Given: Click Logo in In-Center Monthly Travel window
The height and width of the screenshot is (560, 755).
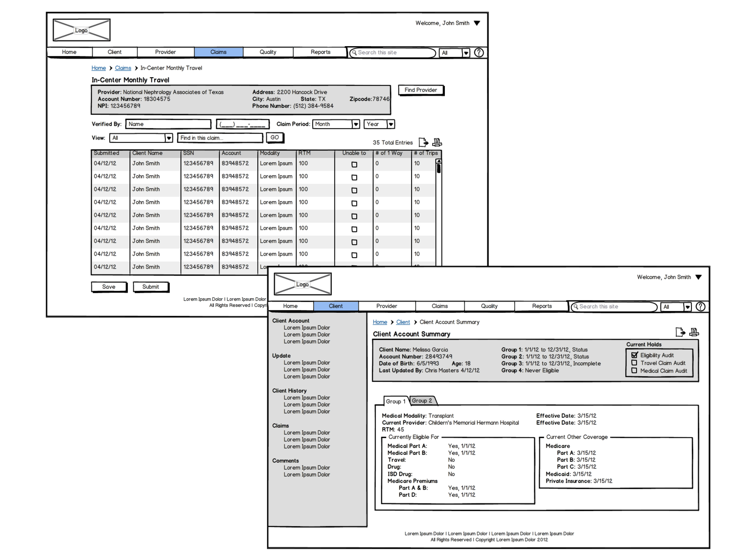Looking at the screenshot, I should (81, 30).
